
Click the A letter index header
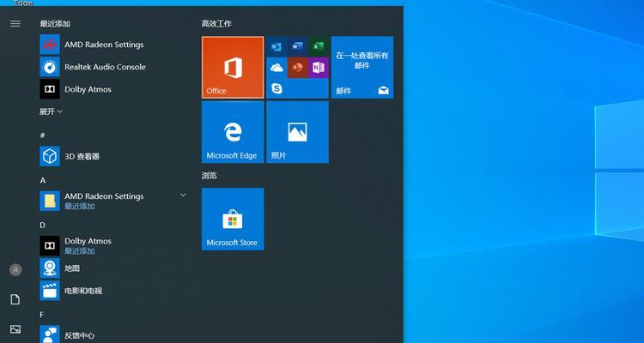tap(43, 180)
